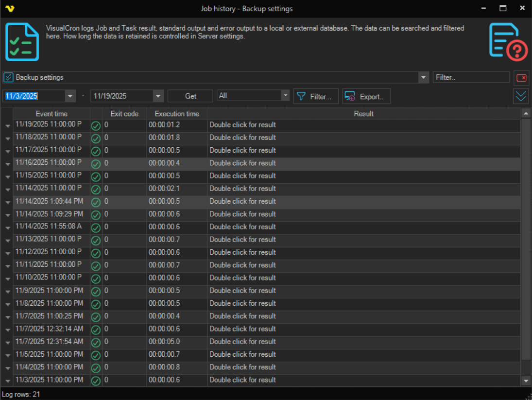
Task: Click the red clear filter icon
Action: pyautogui.click(x=521, y=78)
